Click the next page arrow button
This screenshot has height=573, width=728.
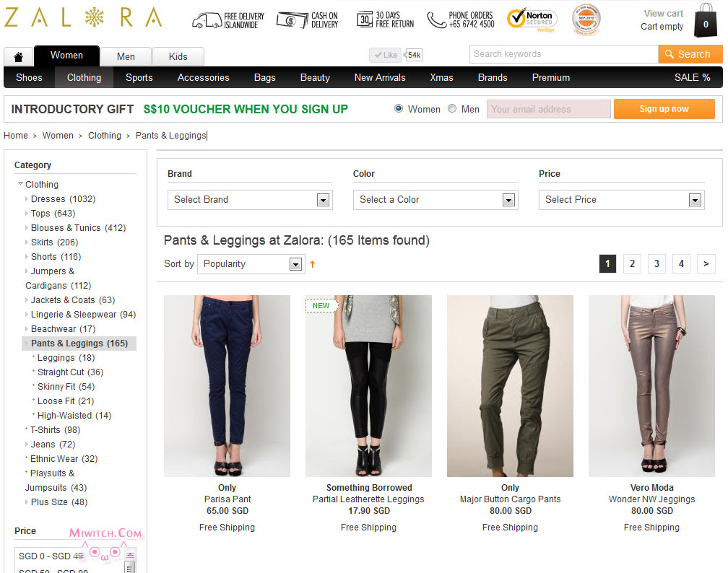point(706,263)
